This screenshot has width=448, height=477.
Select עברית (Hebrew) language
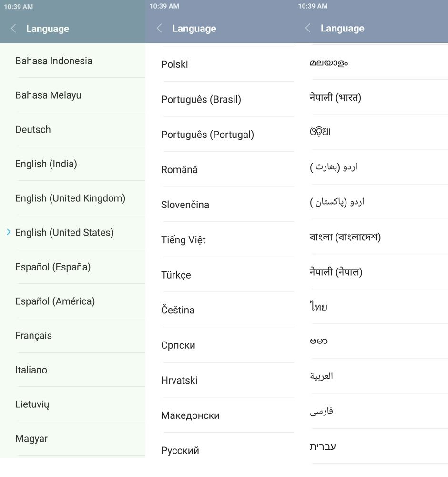(323, 447)
